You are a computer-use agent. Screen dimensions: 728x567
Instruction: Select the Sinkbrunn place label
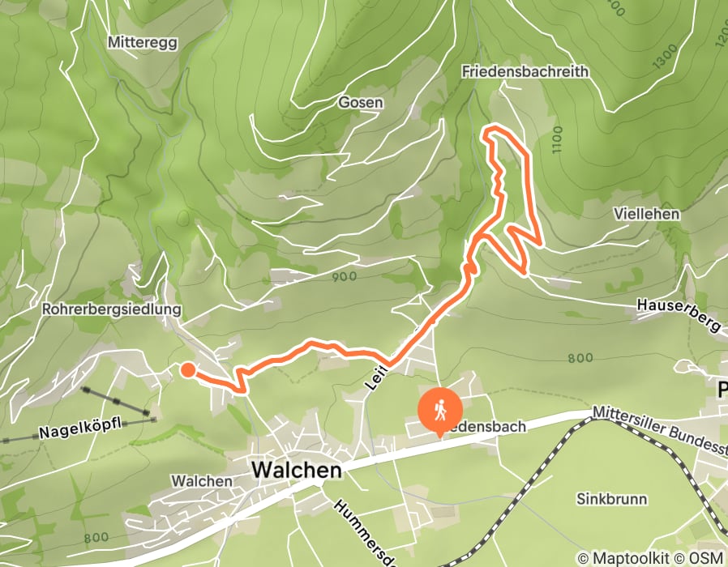coord(612,499)
